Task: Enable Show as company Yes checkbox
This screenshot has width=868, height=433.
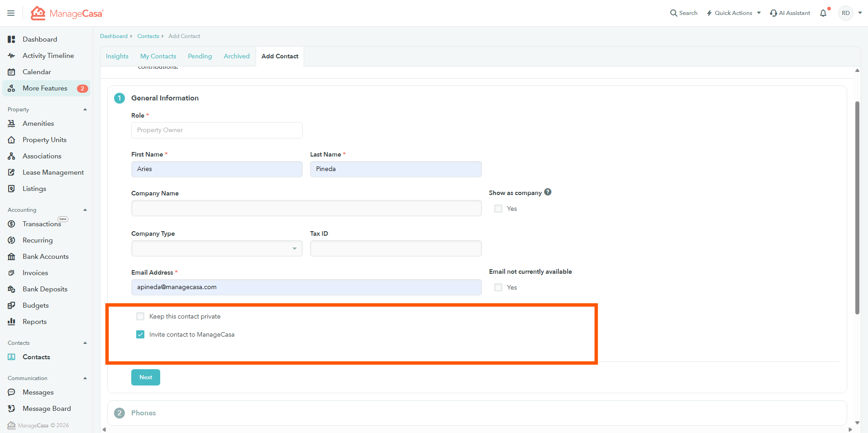Action: point(498,209)
